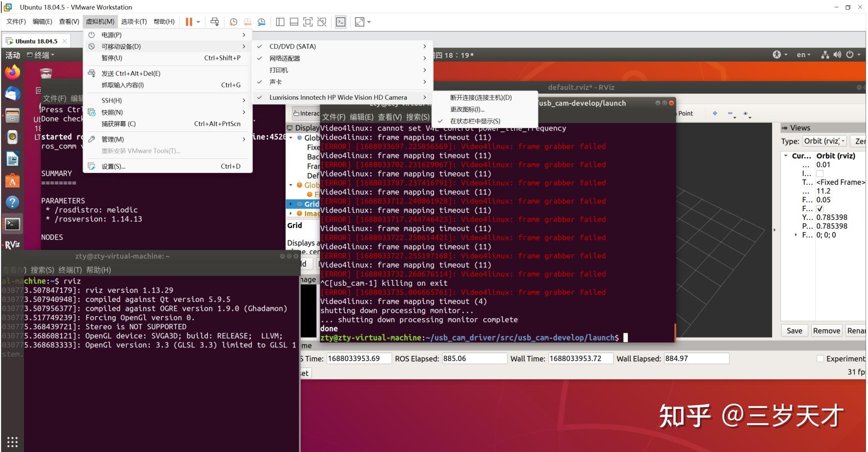This screenshot has height=452, width=868.
Task: Open Firefox from the Ubuntu dock
Action: point(12,72)
